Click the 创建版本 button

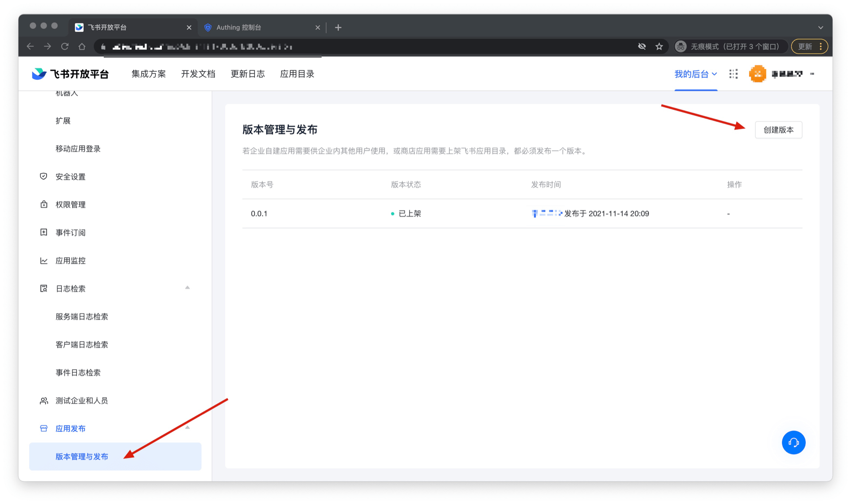coord(778,130)
